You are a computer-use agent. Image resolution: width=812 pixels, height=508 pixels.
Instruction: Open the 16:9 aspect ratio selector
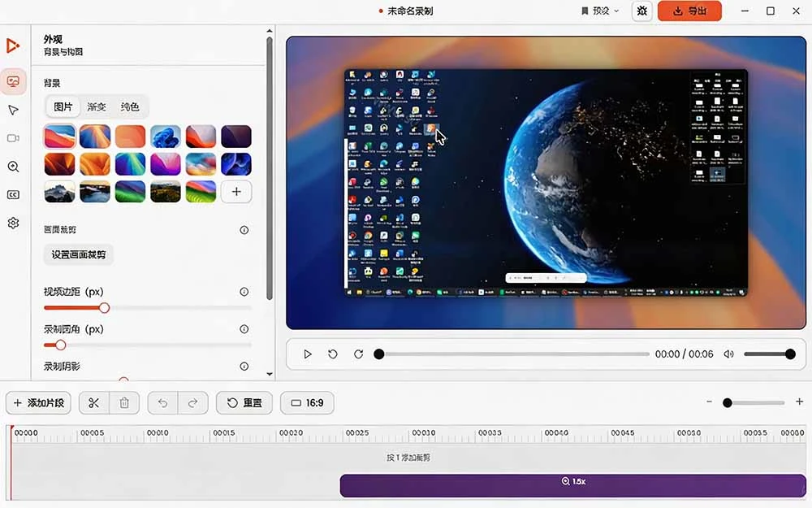tap(307, 403)
